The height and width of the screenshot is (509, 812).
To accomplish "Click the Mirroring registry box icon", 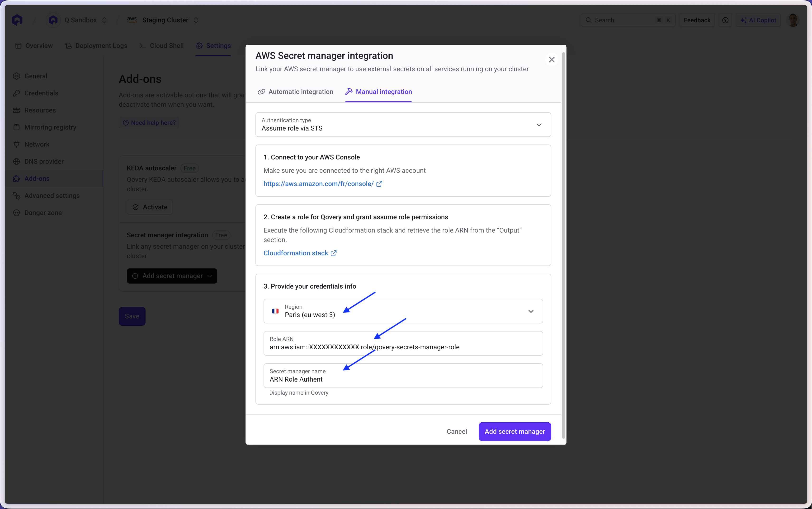I will (17, 127).
